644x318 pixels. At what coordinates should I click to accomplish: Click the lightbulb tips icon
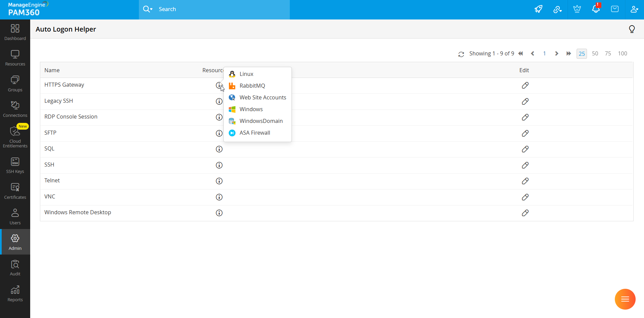pyautogui.click(x=632, y=29)
